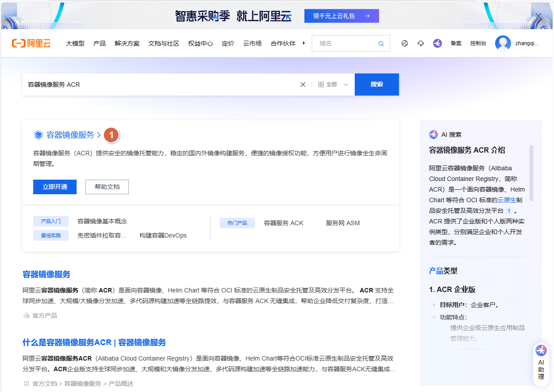The image size is (554, 392).
Task: Open the 权益中心 menu
Action: [201, 43]
